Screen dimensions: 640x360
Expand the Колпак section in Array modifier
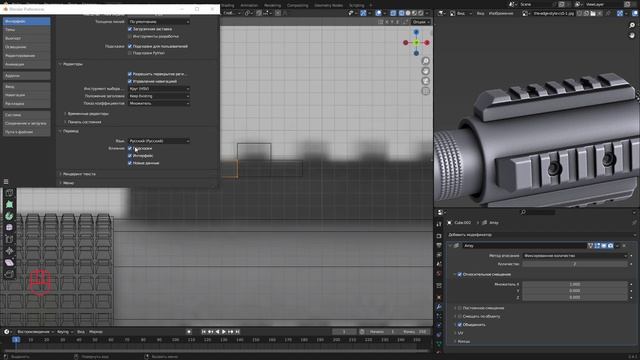coord(463,341)
